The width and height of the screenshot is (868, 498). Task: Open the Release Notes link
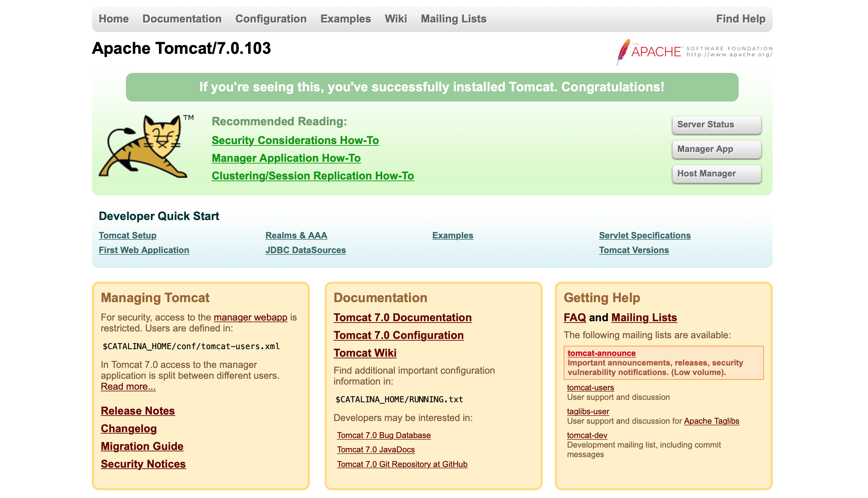click(x=138, y=411)
